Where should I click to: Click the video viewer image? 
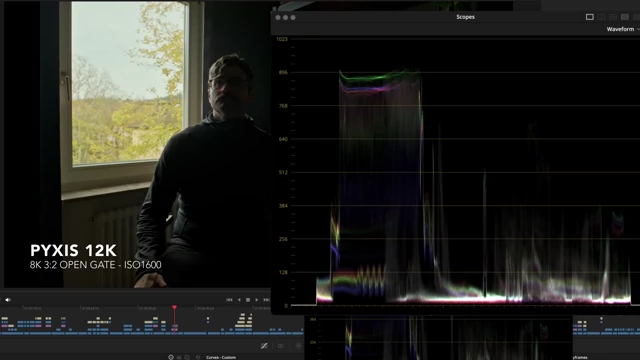click(x=137, y=144)
